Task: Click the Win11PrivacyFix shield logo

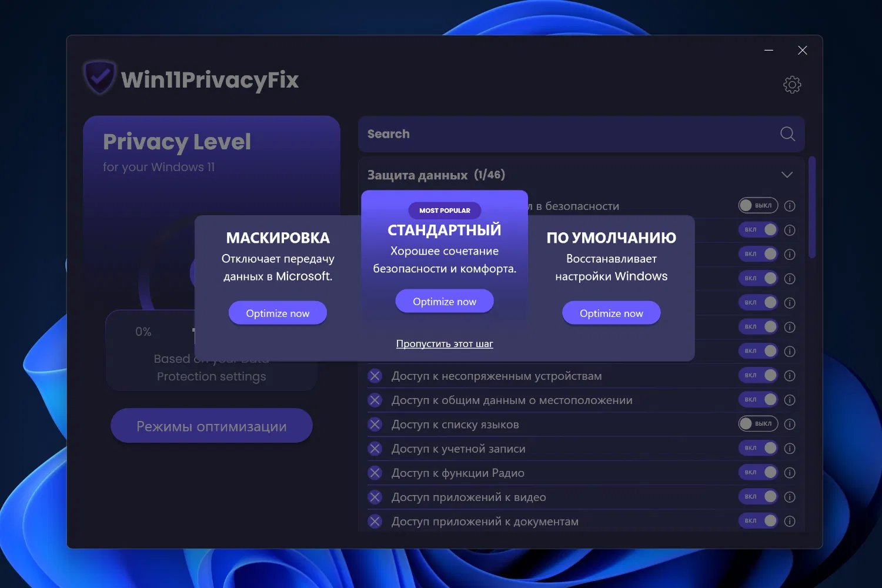Action: pos(100,77)
